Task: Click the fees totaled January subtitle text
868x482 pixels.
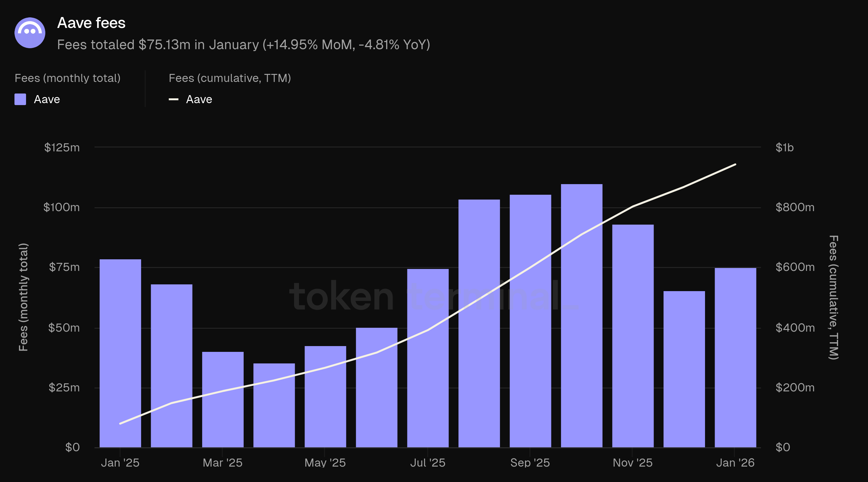Action: click(x=243, y=44)
